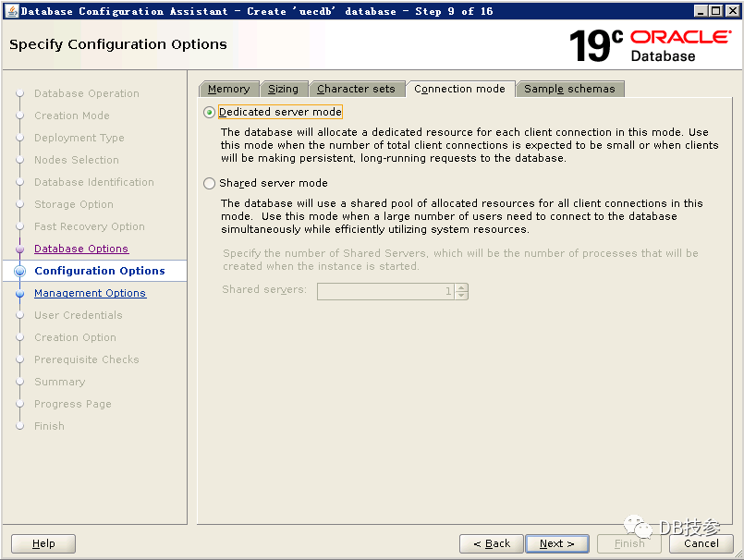Screen dimensions: 744x560
Task: Click the Nodes Selection step label
Action: pyautogui.click(x=77, y=160)
